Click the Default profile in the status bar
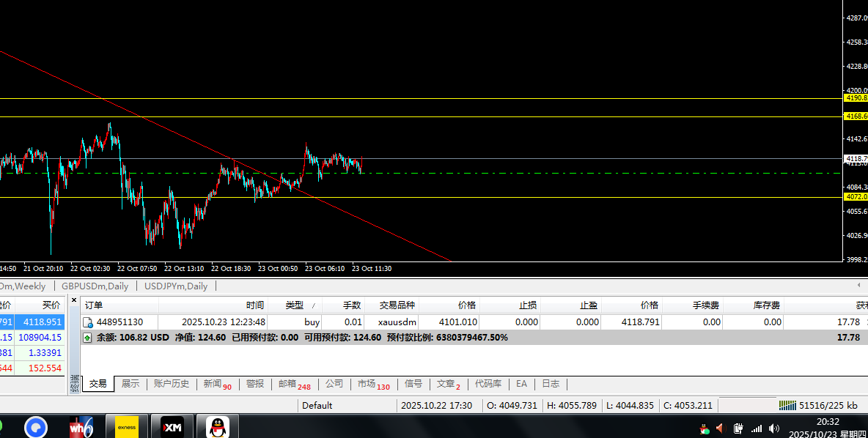 click(x=317, y=406)
